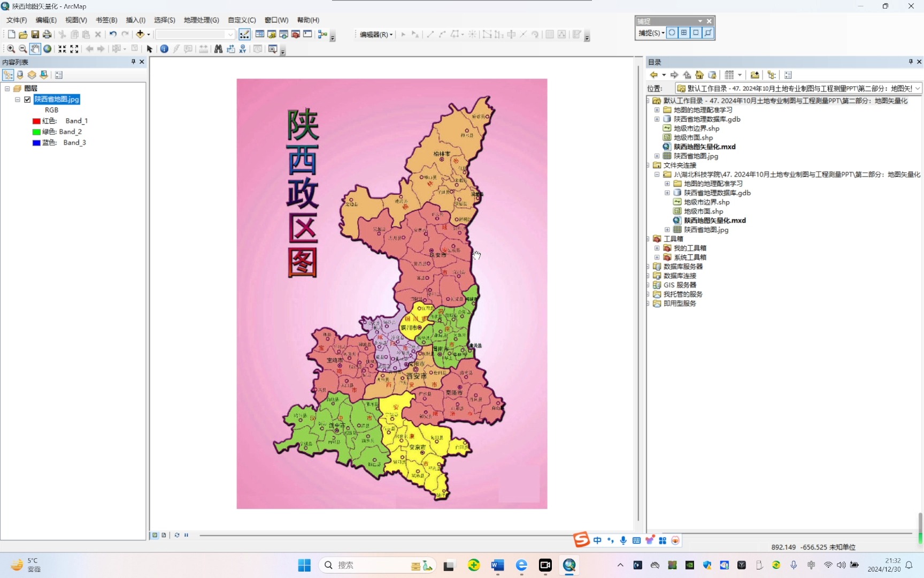The height and width of the screenshot is (578, 924).
Task: Uncheck visibility of 陕西省地图.jpg layer
Action: coord(27,100)
